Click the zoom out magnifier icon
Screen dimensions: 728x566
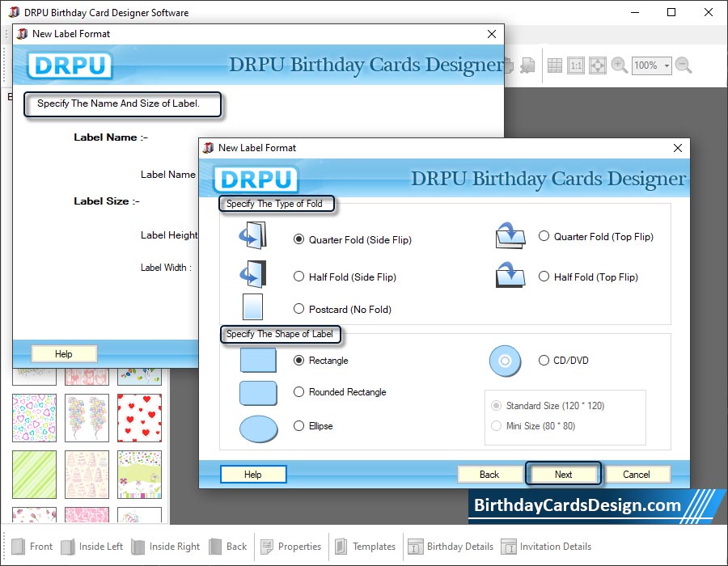684,65
